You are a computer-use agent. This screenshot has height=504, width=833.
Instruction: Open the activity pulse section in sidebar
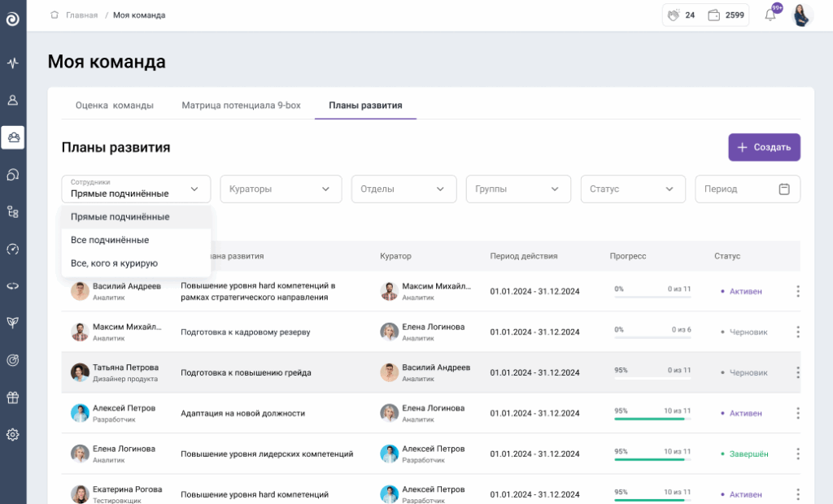coord(12,62)
